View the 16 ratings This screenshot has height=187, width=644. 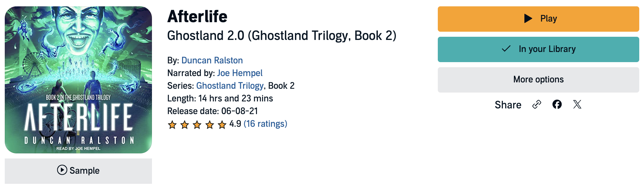265,124
